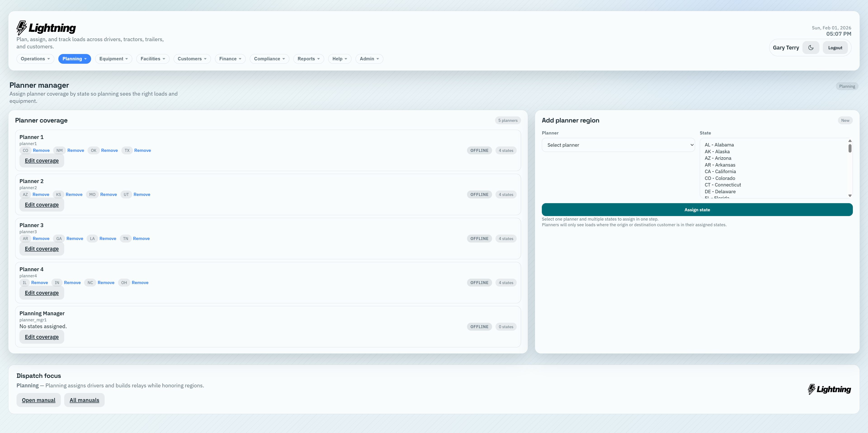The height and width of the screenshot is (433, 868).
Task: Click the Lightning logo in the header
Action: [46, 28]
